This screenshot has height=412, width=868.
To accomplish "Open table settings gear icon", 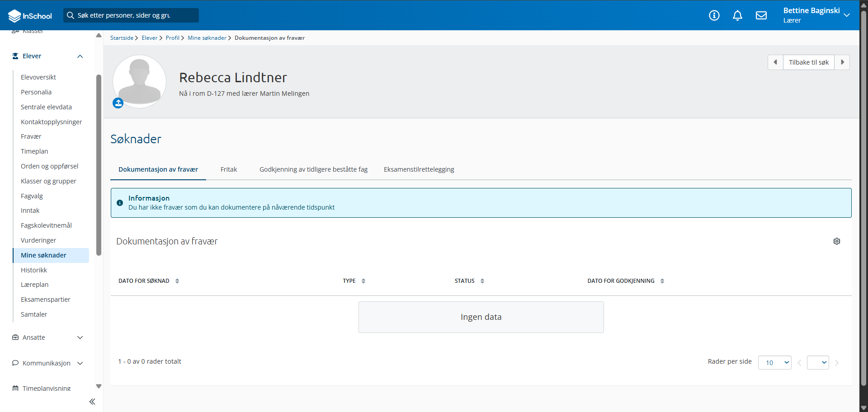I will tap(837, 241).
